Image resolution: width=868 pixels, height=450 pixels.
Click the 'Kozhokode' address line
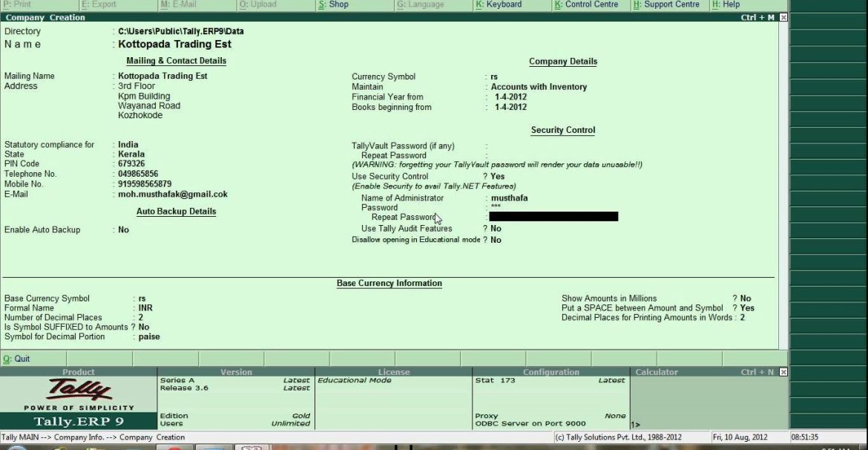coord(141,115)
